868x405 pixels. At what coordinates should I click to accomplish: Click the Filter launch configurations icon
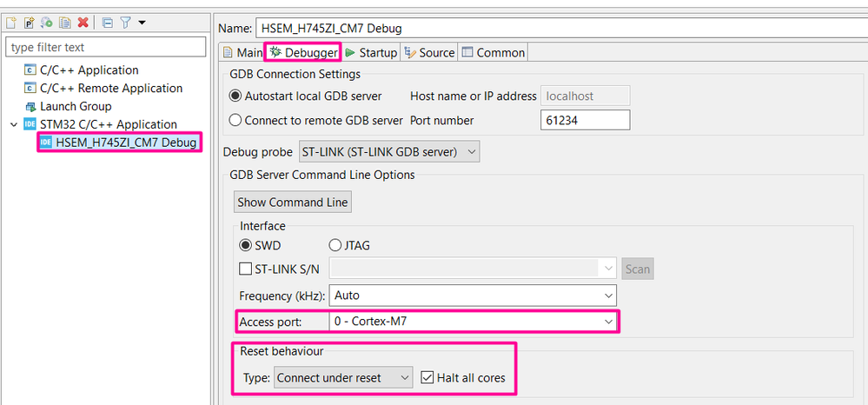(126, 23)
